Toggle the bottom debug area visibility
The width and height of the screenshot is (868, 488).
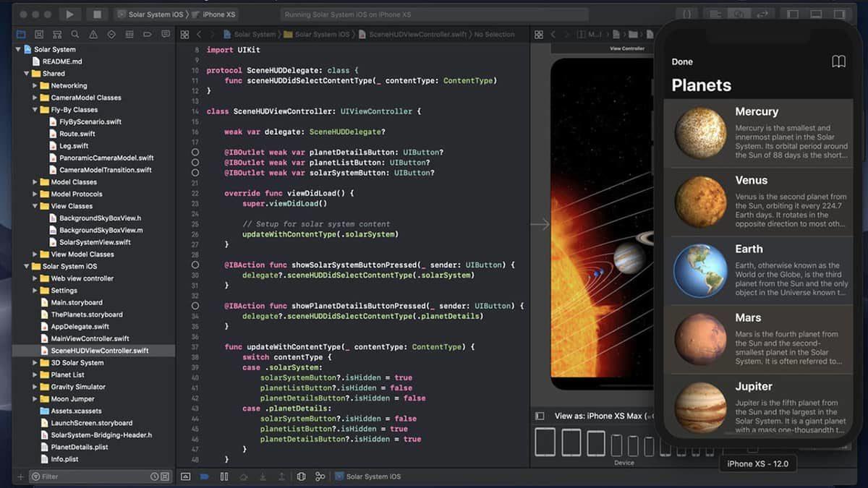[816, 14]
